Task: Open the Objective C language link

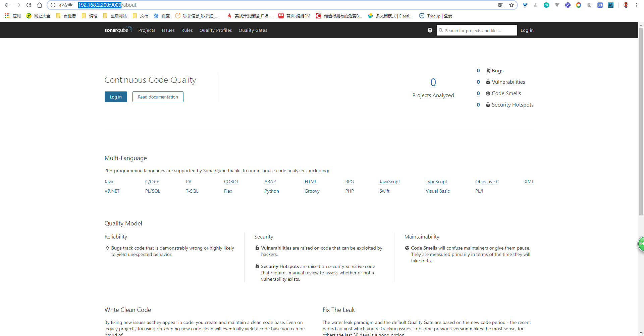Action: (487, 182)
